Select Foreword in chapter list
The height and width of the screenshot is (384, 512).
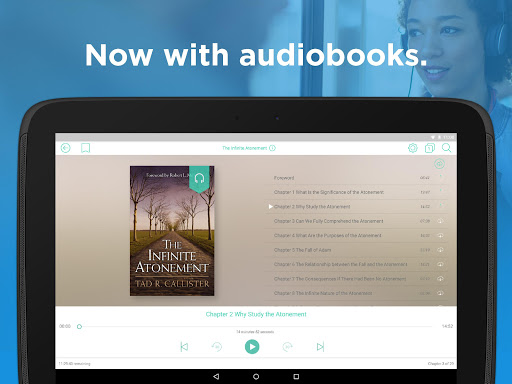tap(356, 178)
